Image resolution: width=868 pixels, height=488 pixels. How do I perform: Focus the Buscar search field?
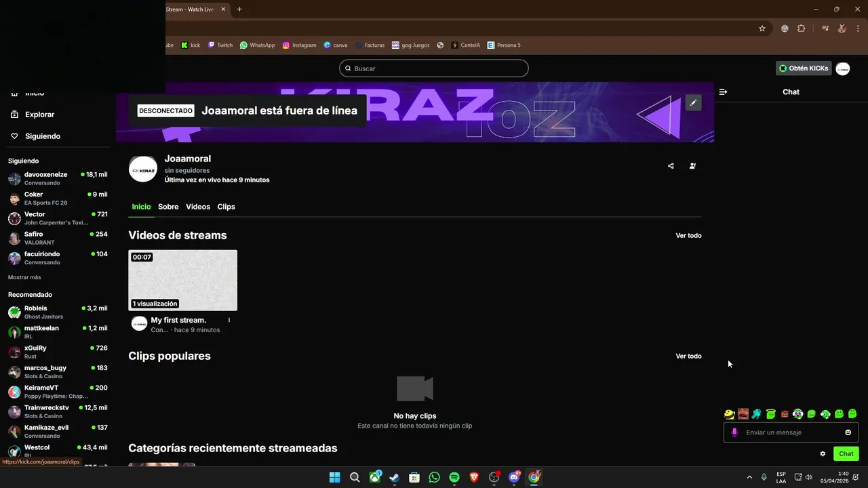tap(434, 68)
